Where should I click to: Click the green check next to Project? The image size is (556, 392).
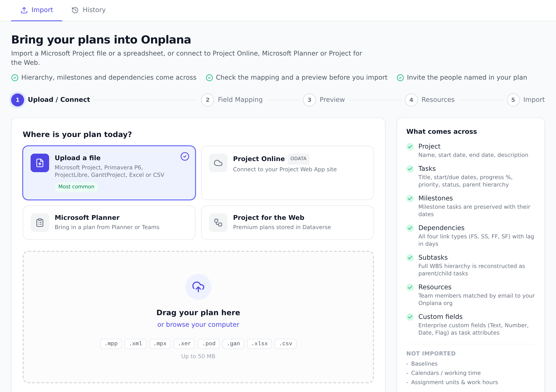(x=410, y=146)
